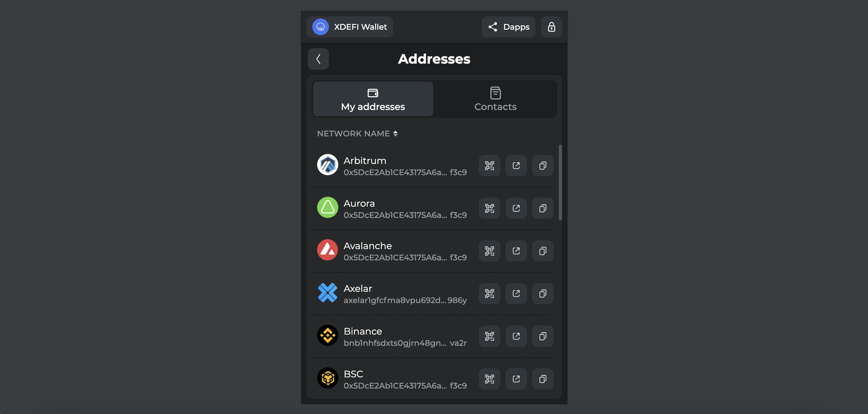This screenshot has width=868, height=414.
Task: Click the address list scrollbar
Action: click(560, 182)
